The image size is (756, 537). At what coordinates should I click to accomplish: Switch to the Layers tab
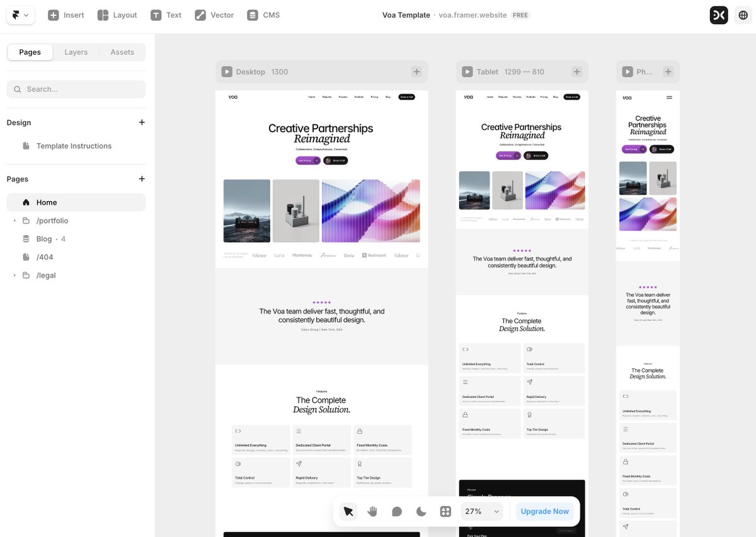pyautogui.click(x=76, y=52)
